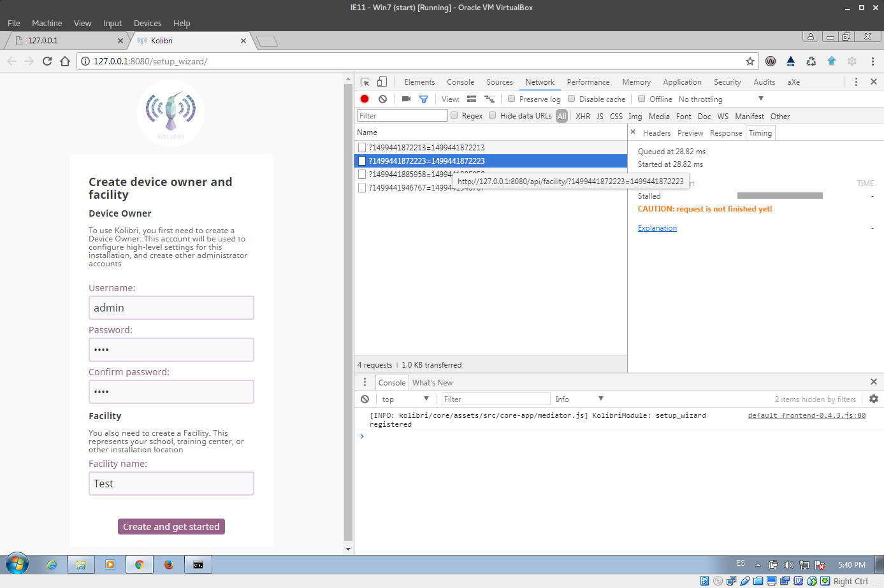This screenshot has width=884, height=588.
Task: Tick checkbox for request ?1499441872213
Action: [x=362, y=147]
